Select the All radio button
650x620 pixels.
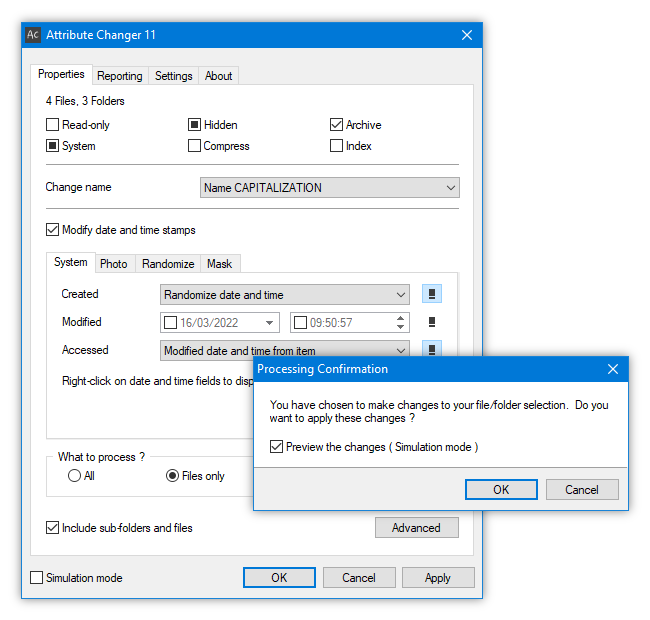point(74,475)
